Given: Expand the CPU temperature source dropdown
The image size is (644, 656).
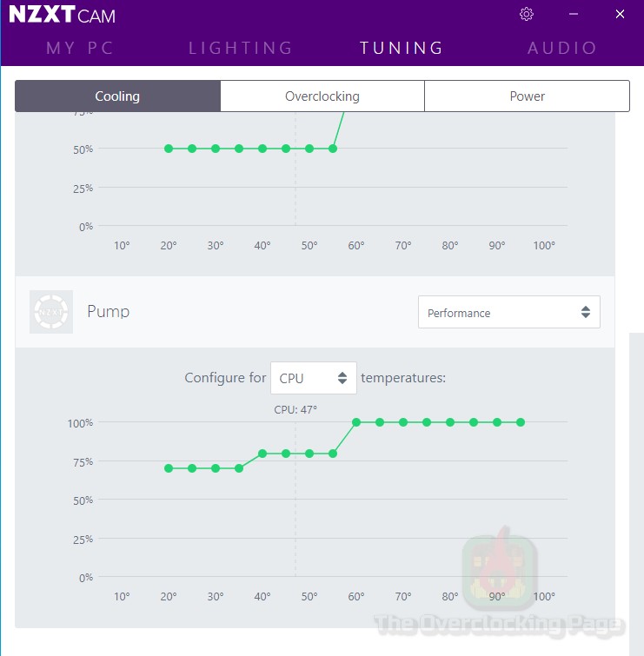Looking at the screenshot, I should point(313,378).
